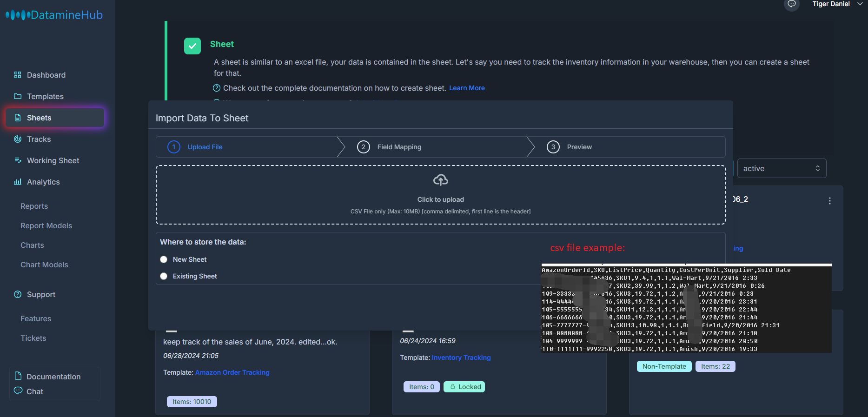Click the Items: 22 badge

click(x=716, y=366)
